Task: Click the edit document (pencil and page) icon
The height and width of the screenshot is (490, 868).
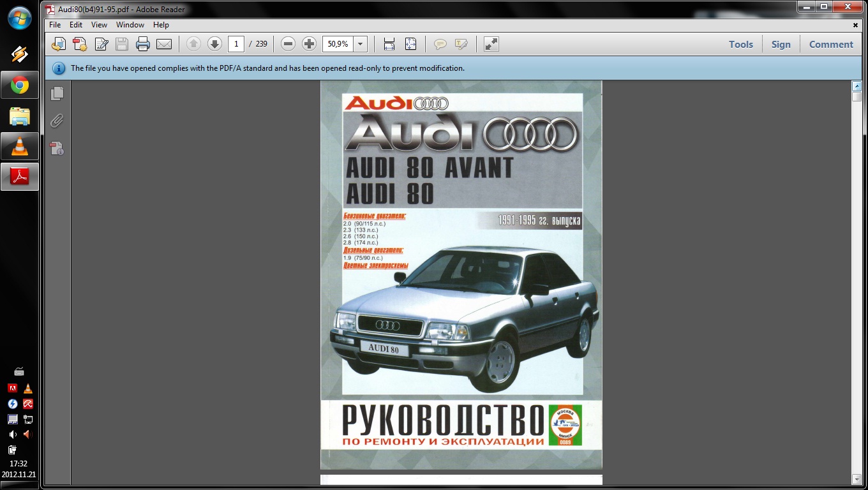Action: 101,44
